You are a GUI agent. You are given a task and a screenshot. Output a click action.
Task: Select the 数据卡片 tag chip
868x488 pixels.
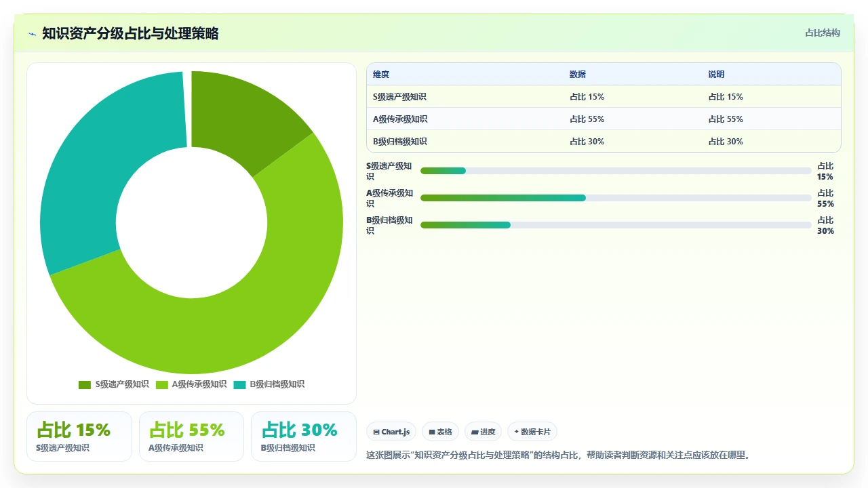click(532, 432)
